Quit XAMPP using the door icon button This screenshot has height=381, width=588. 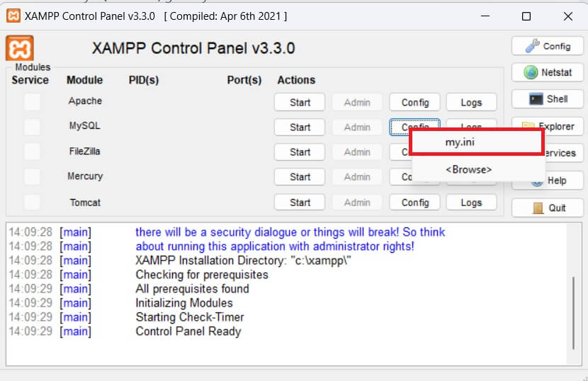(547, 208)
